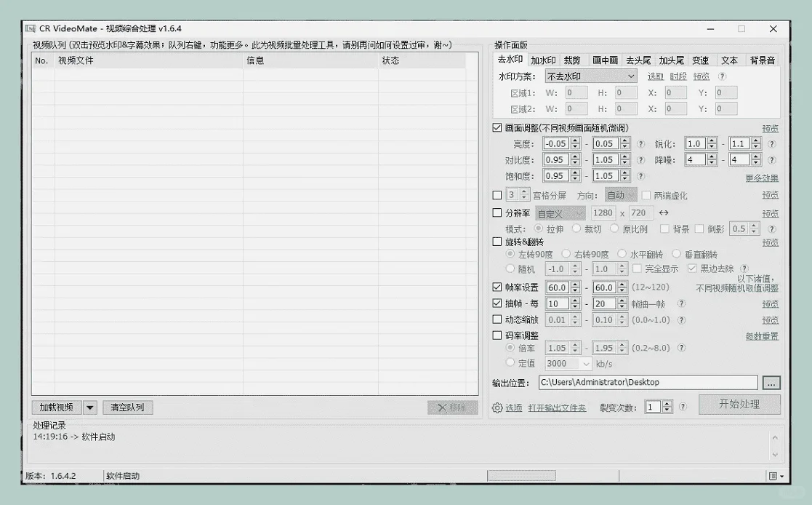Image resolution: width=812 pixels, height=505 pixels.
Task: Expand the arrow next to 加载视频
Action: coord(90,407)
